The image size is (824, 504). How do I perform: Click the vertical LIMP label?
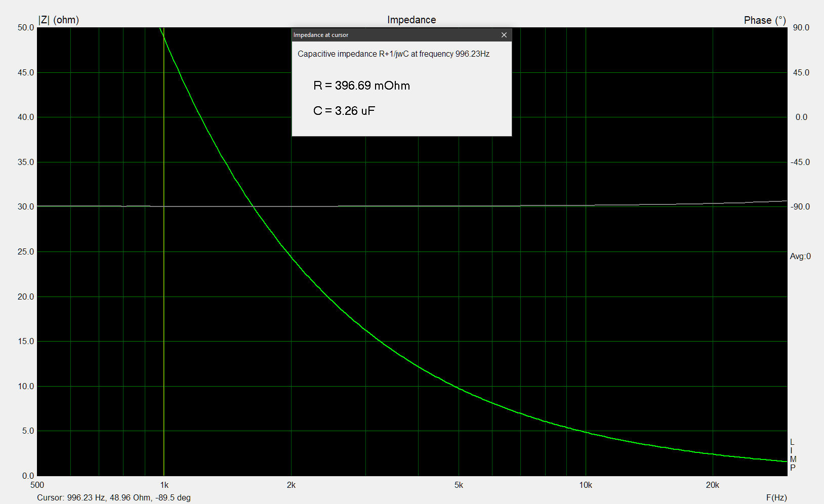tap(793, 455)
